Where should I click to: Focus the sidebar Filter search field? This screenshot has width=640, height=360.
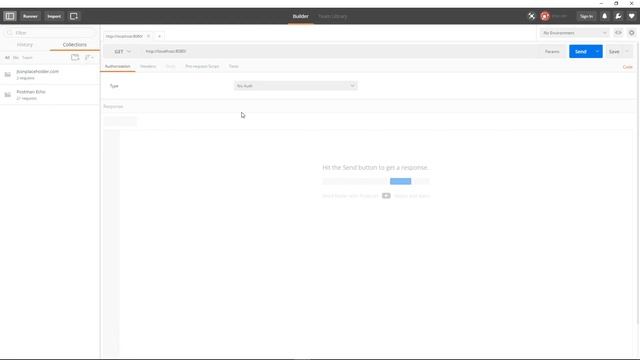50,33
